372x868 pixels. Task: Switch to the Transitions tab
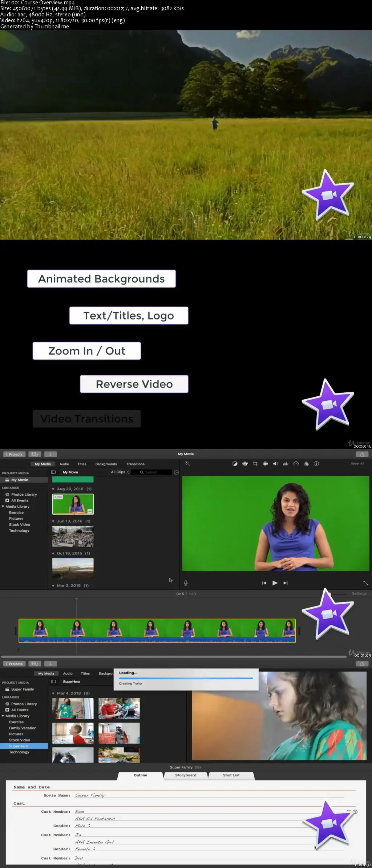click(x=136, y=464)
